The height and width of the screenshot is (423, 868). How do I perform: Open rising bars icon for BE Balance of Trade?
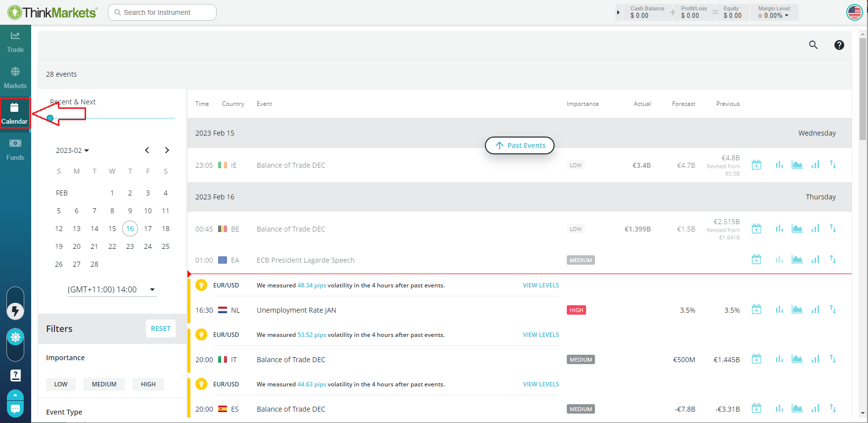pos(815,229)
